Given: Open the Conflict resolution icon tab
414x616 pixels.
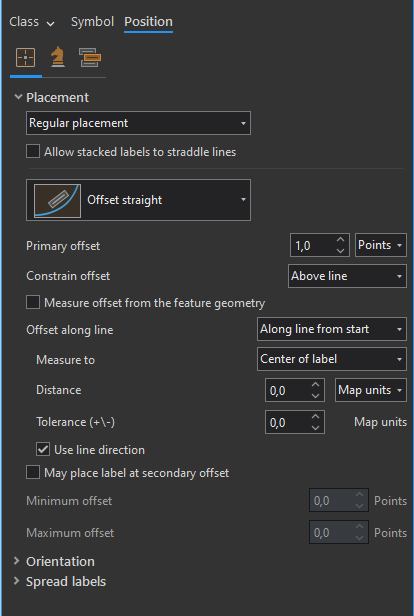Looking at the screenshot, I should 90,57.
